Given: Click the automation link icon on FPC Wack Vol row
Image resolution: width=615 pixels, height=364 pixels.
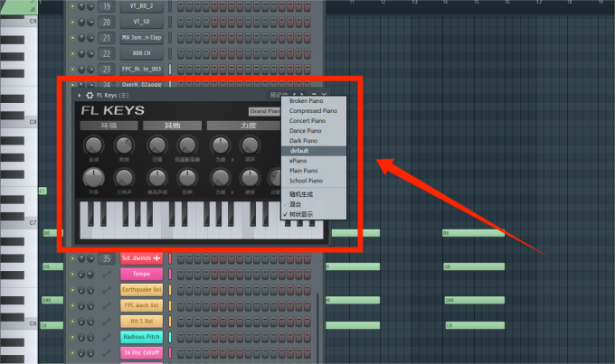Looking at the screenshot, I should pyautogui.click(x=107, y=305).
